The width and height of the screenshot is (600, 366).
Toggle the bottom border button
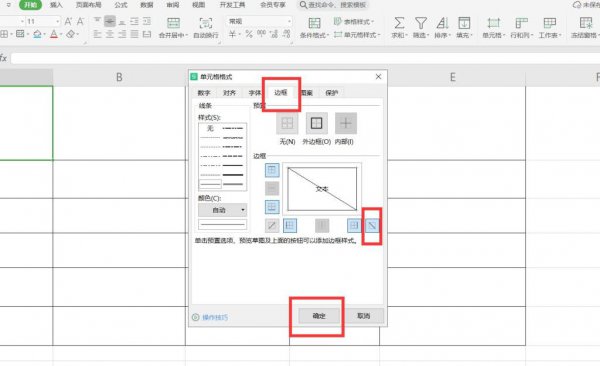[x=272, y=207]
